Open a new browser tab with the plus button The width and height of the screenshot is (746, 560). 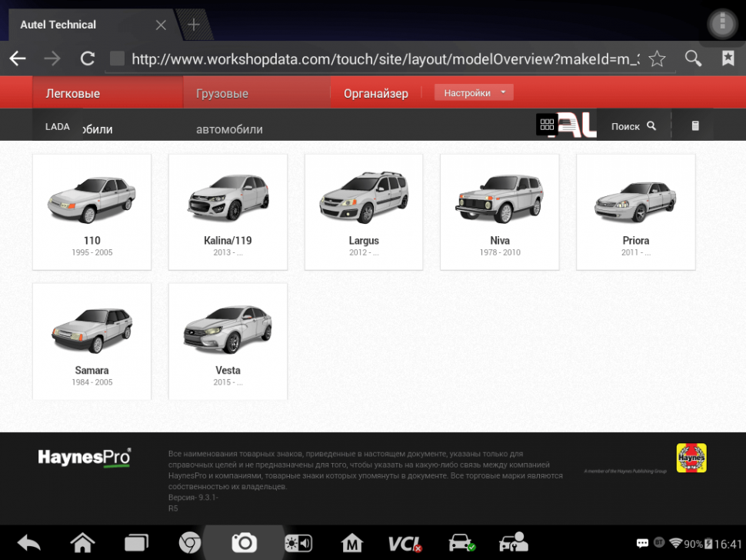coord(194,25)
